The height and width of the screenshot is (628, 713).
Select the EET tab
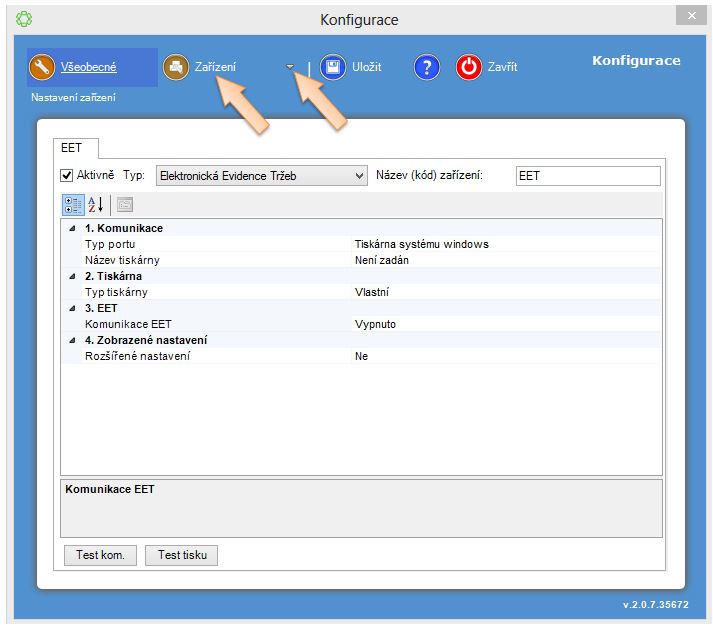(x=71, y=147)
